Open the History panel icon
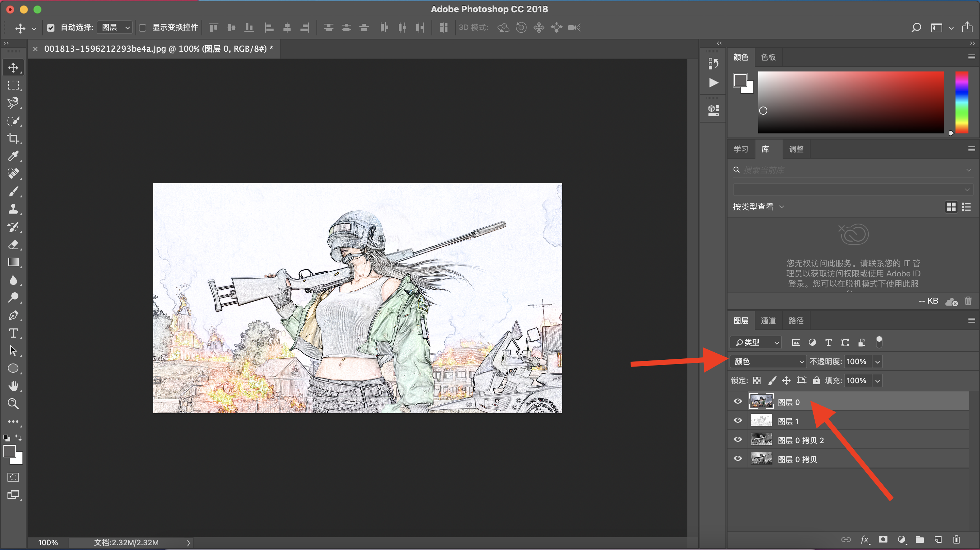This screenshot has width=980, height=550. point(713,63)
